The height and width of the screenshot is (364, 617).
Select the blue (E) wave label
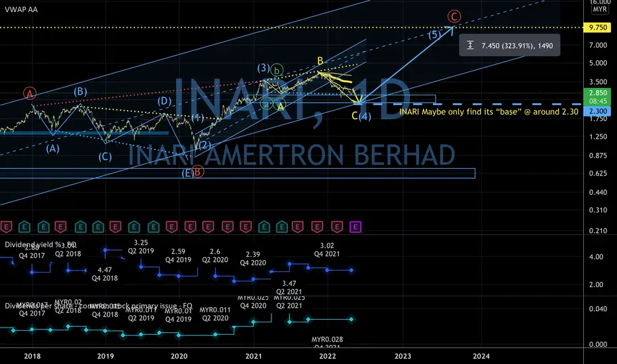click(187, 172)
